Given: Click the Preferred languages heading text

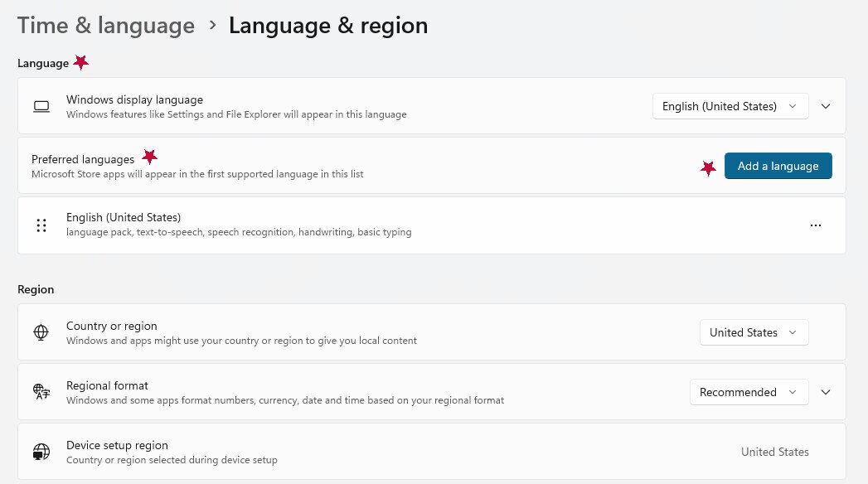Looking at the screenshot, I should click(83, 159).
